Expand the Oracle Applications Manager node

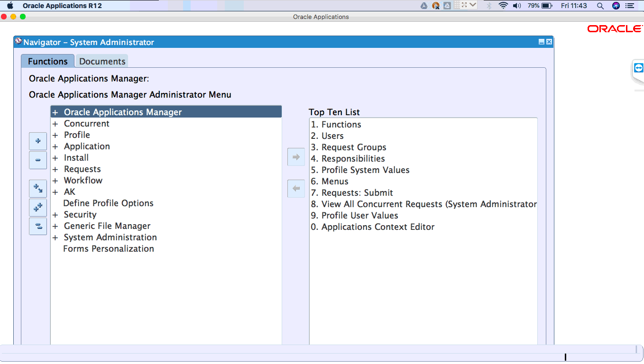pyautogui.click(x=55, y=113)
